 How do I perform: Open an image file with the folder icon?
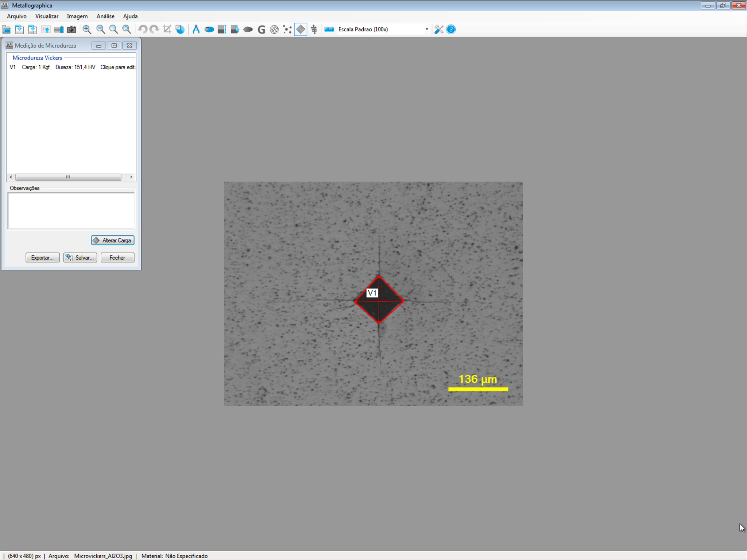pos(7,29)
